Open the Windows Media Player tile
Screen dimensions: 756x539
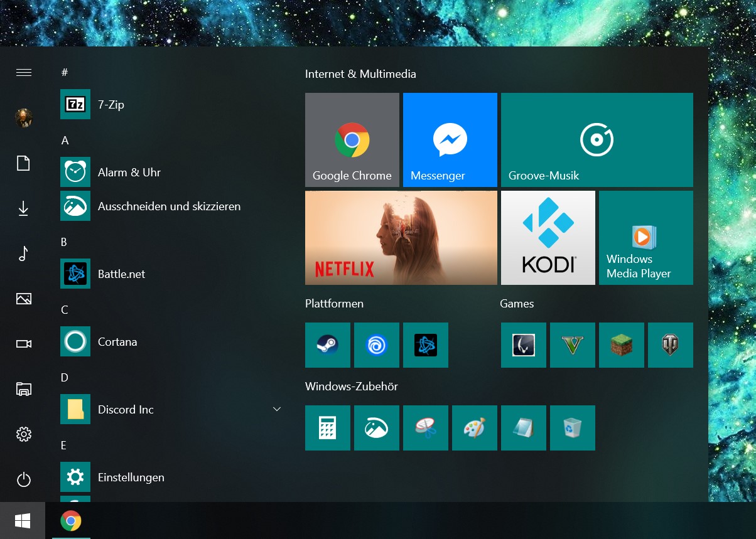(x=646, y=238)
